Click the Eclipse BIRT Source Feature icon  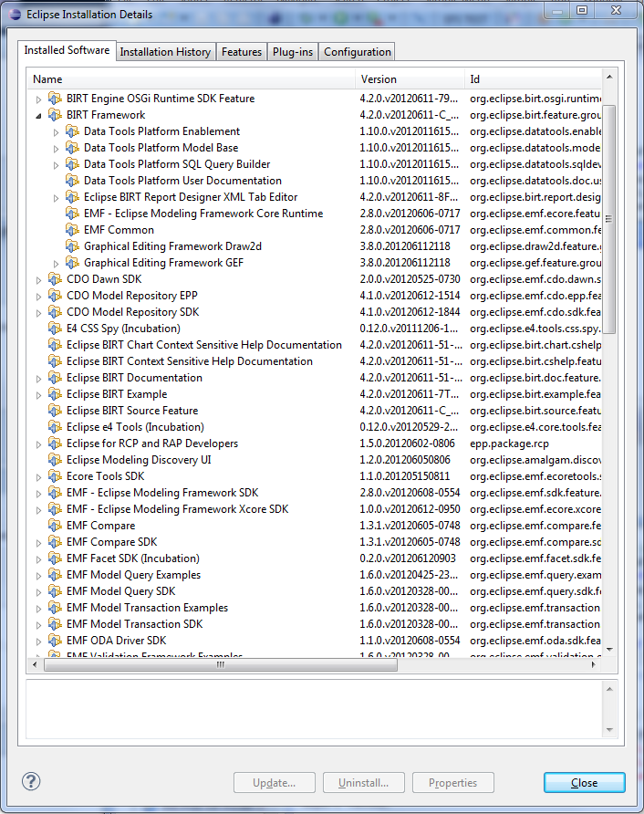coord(55,411)
